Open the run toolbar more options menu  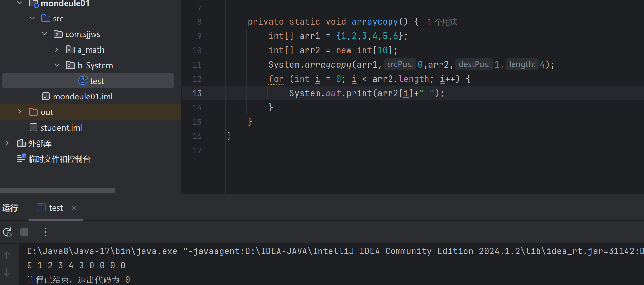pyautogui.click(x=46, y=232)
